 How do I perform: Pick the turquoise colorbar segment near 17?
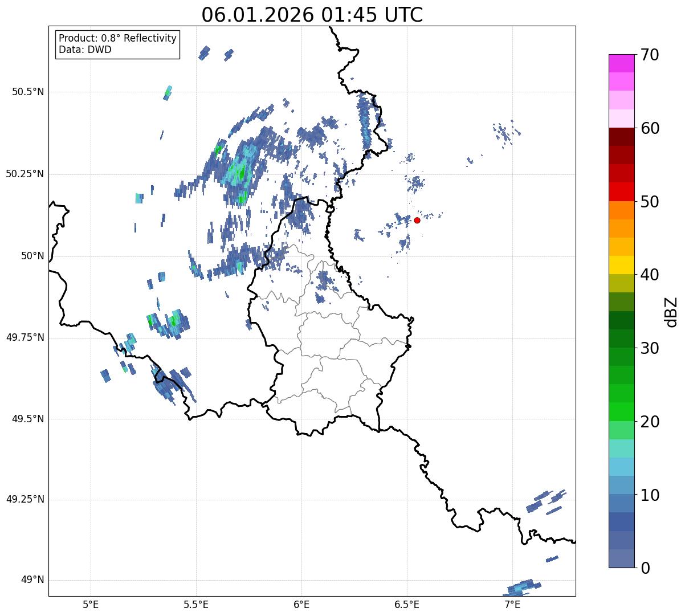click(x=621, y=448)
